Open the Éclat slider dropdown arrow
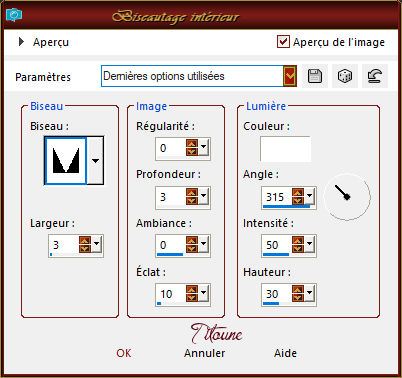 [x=203, y=293]
